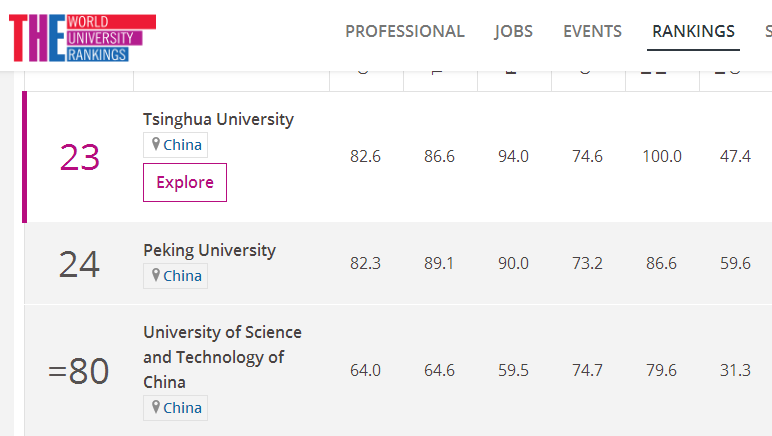Click China tag under University of Science and Technology
This screenshot has width=772, height=436.
click(176, 407)
